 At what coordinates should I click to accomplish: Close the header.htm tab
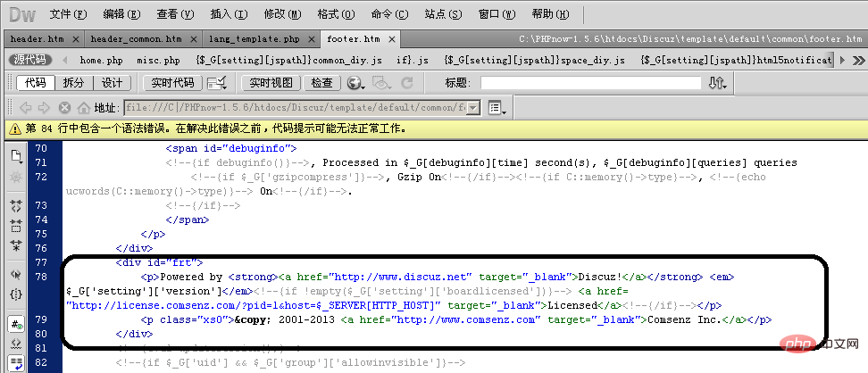coord(75,39)
